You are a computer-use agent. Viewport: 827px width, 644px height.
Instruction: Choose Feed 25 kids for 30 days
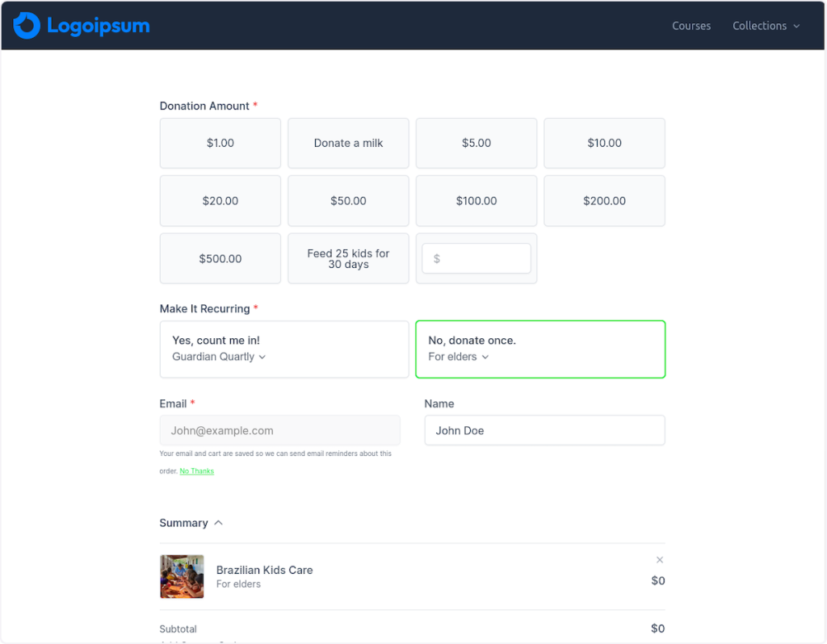coord(348,259)
